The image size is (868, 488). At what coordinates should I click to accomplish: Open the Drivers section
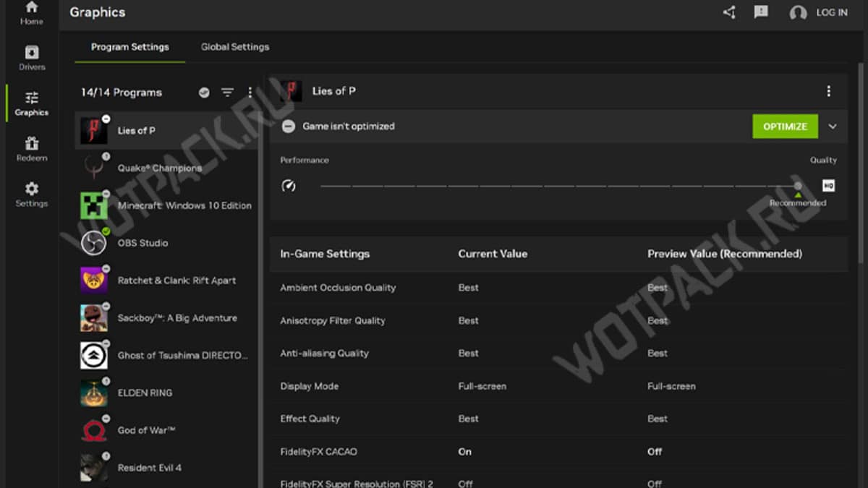31,59
